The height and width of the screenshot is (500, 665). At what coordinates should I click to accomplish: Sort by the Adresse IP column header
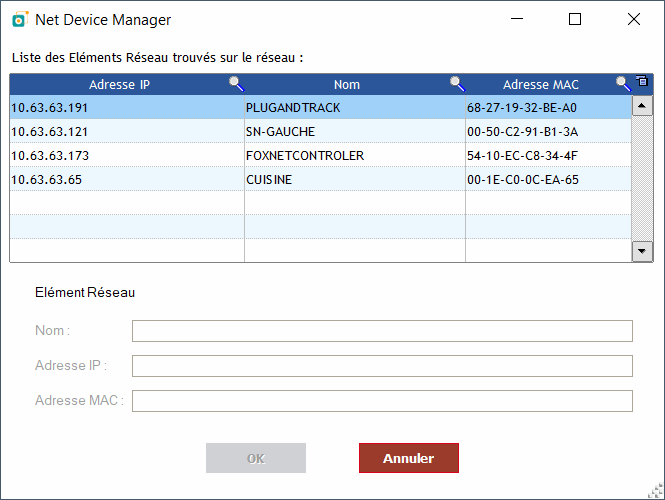120,84
